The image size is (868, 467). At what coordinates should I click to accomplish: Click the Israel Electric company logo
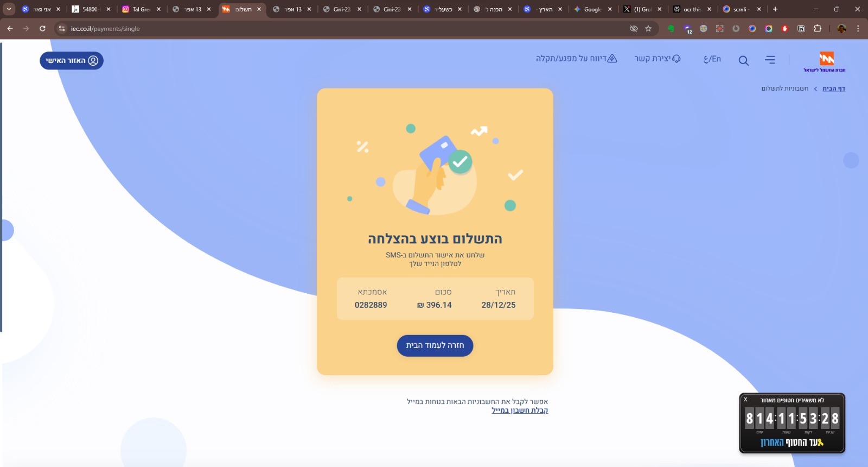[825, 62]
